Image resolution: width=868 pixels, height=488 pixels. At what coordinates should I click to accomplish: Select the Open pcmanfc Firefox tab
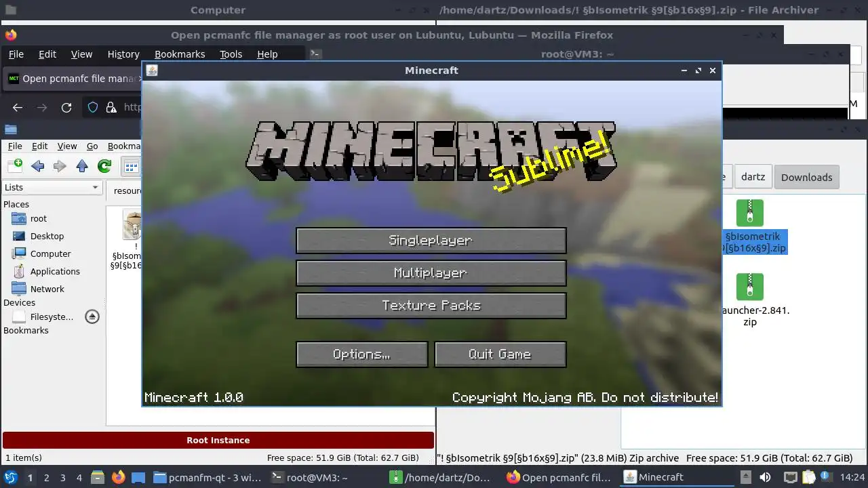[x=72, y=79]
